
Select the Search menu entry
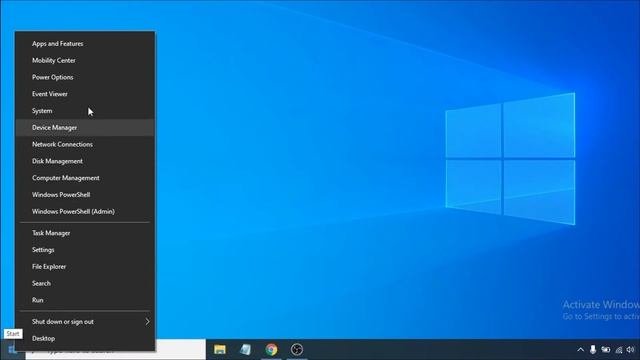point(85,283)
